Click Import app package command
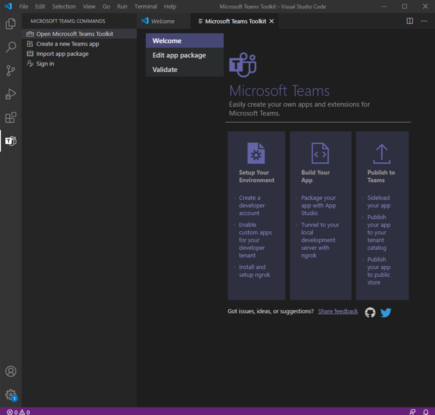 (x=79, y=54)
